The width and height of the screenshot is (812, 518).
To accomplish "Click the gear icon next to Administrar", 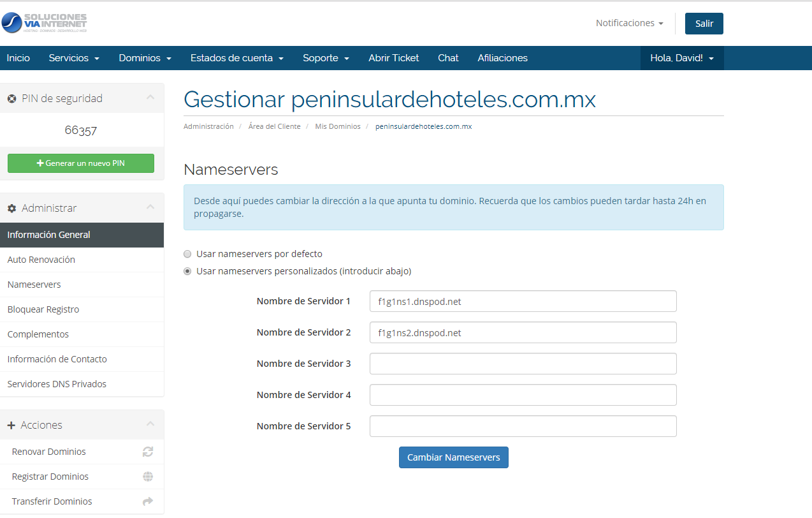I will (x=11, y=209).
